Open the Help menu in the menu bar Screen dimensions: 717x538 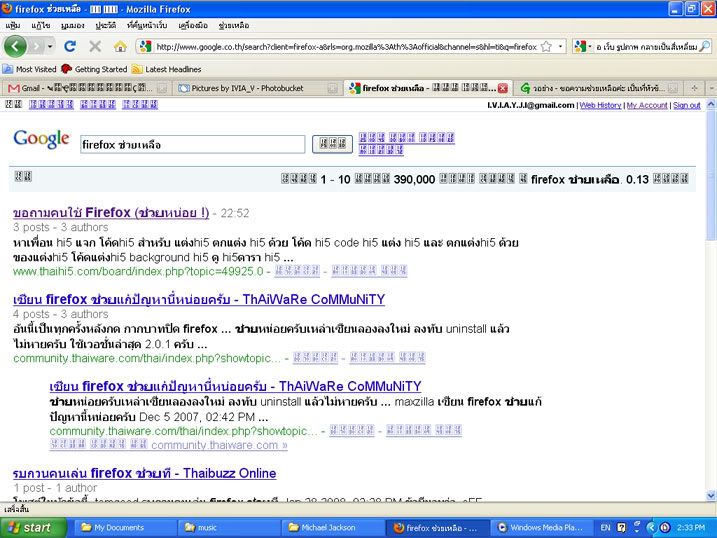tap(234, 26)
